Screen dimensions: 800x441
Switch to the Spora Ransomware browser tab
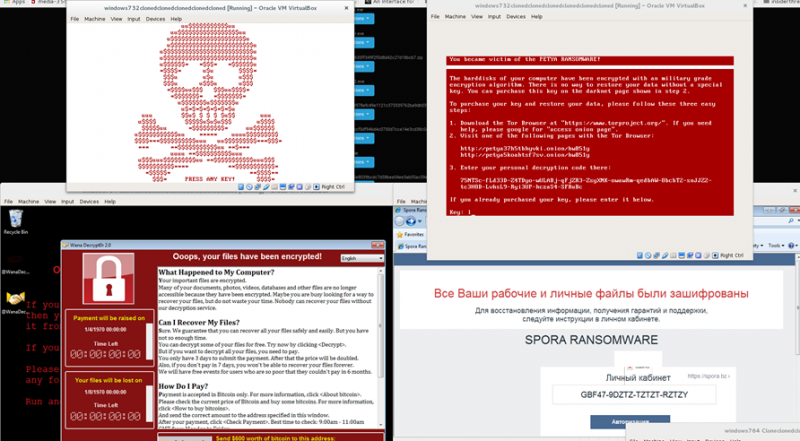pos(411,247)
